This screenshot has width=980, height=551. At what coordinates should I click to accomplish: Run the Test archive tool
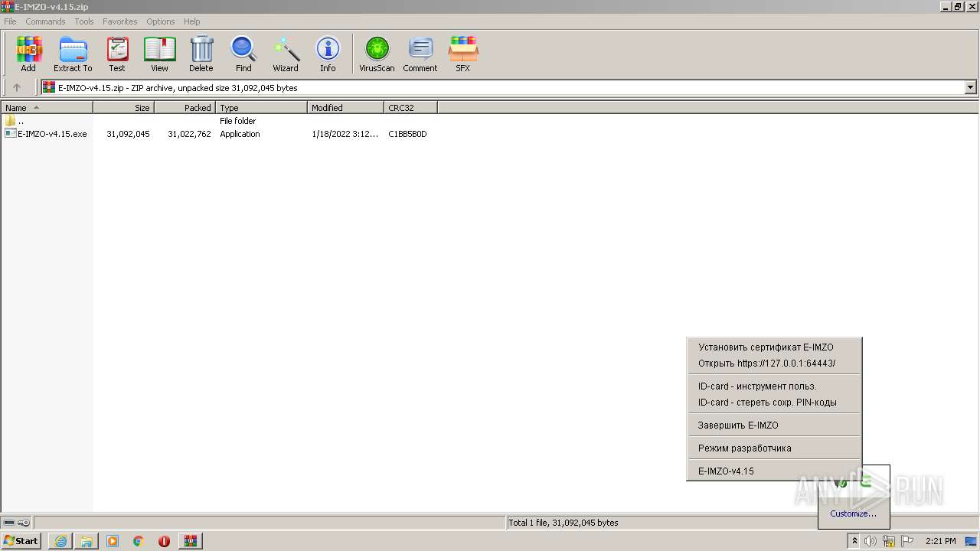tap(117, 54)
